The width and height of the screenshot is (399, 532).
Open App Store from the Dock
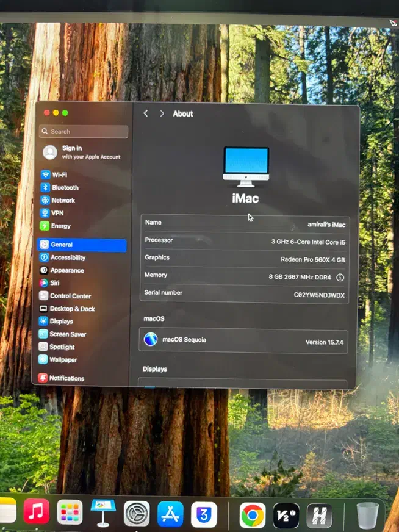pos(170,514)
